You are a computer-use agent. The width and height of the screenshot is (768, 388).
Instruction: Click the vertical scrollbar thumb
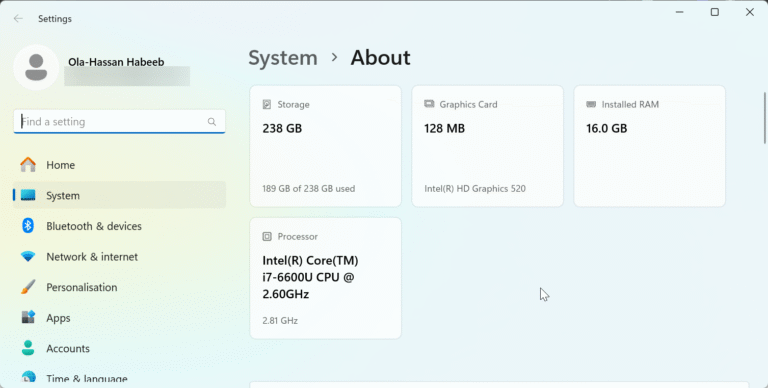[765, 118]
